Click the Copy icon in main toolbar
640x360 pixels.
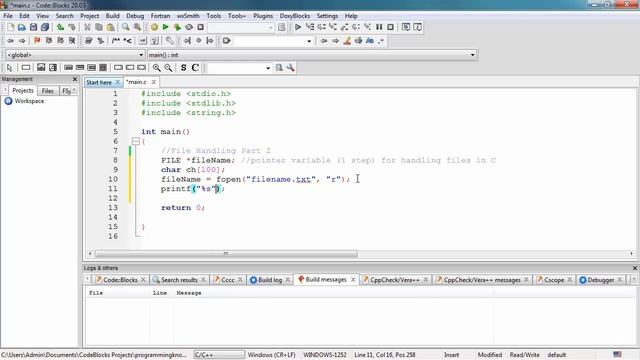(x=99, y=27)
